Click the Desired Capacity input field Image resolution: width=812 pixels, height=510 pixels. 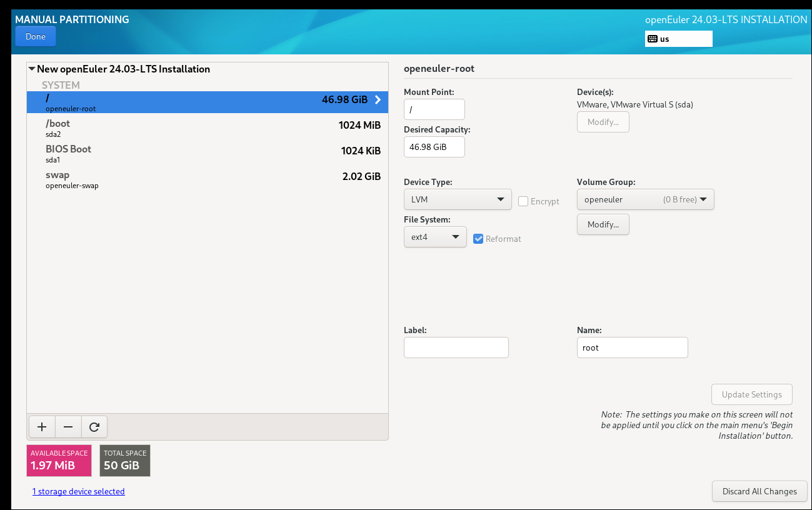(434, 147)
